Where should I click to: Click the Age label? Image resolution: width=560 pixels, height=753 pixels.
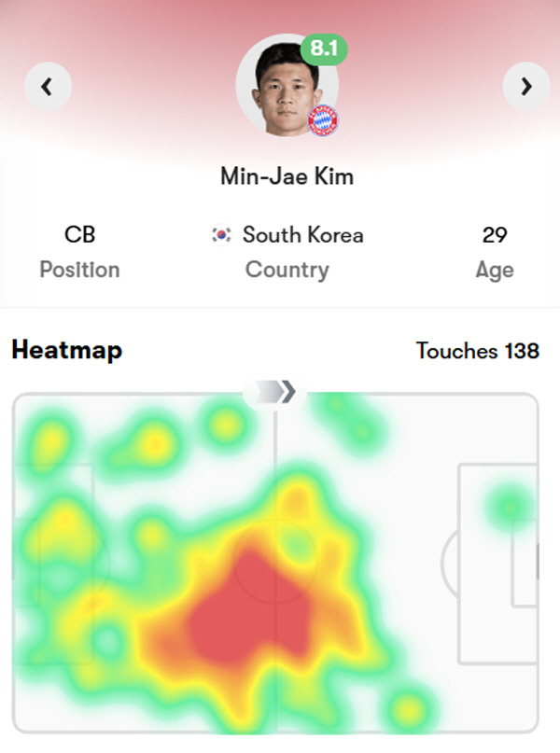(x=494, y=270)
